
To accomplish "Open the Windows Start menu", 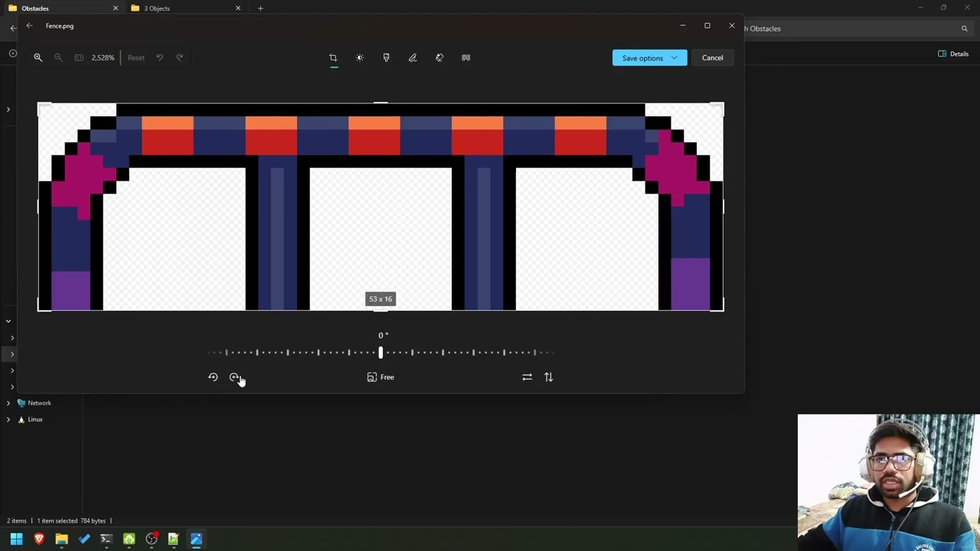I will pos(16,540).
